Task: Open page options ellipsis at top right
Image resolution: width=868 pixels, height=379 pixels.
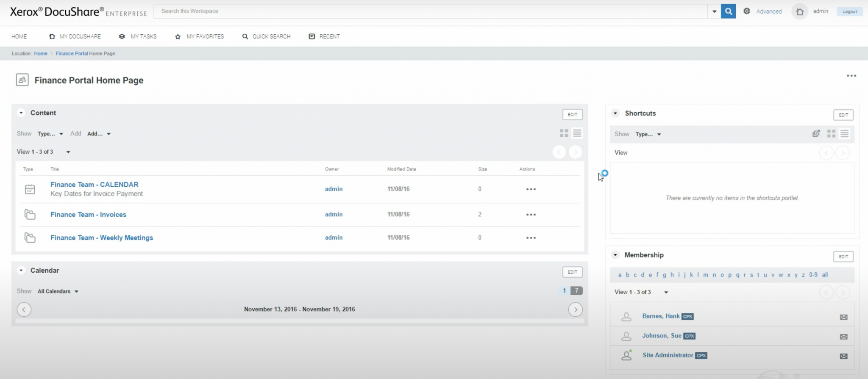Action: (x=851, y=76)
